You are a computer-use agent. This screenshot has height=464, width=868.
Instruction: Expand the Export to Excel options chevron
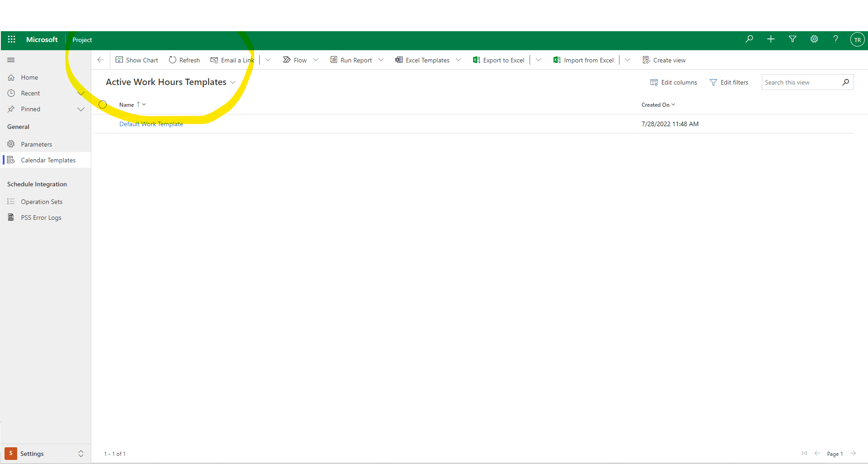point(538,60)
